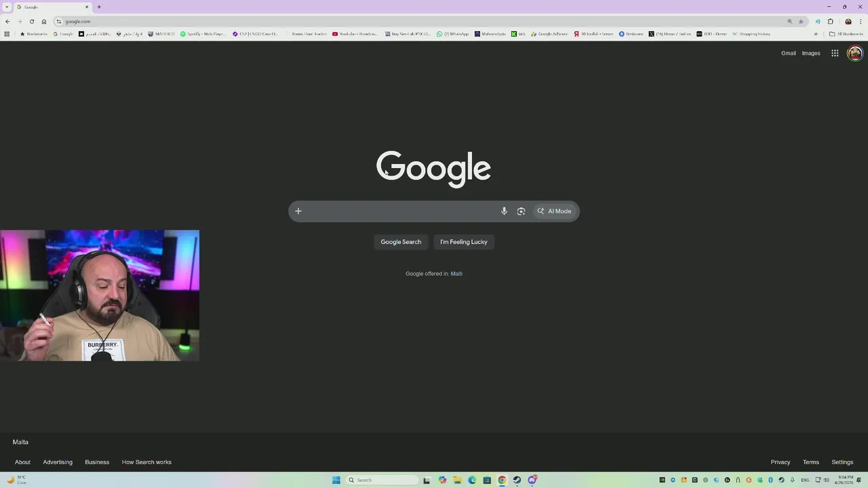
Task: Open the X Home / Twitter bookmark
Action: pos(670,34)
